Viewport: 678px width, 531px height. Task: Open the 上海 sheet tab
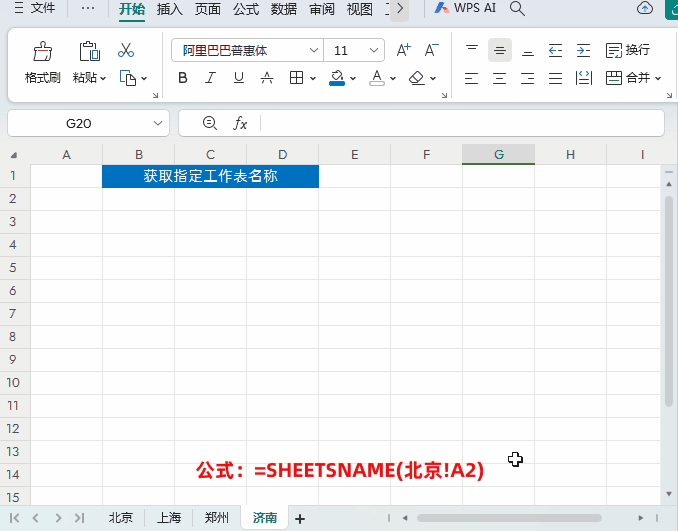coord(169,518)
